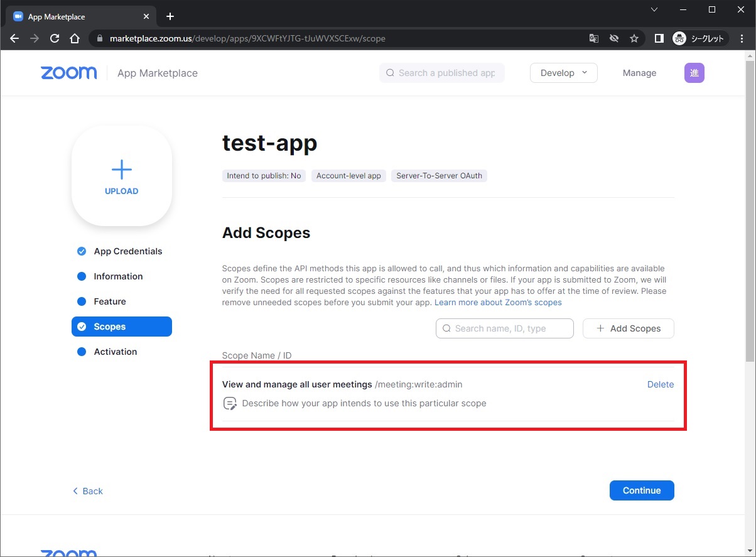
Task: Bookmark this page with star icon
Action: [634, 38]
